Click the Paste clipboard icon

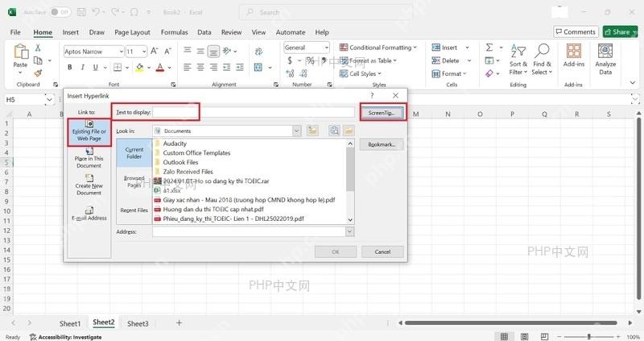tap(21, 52)
